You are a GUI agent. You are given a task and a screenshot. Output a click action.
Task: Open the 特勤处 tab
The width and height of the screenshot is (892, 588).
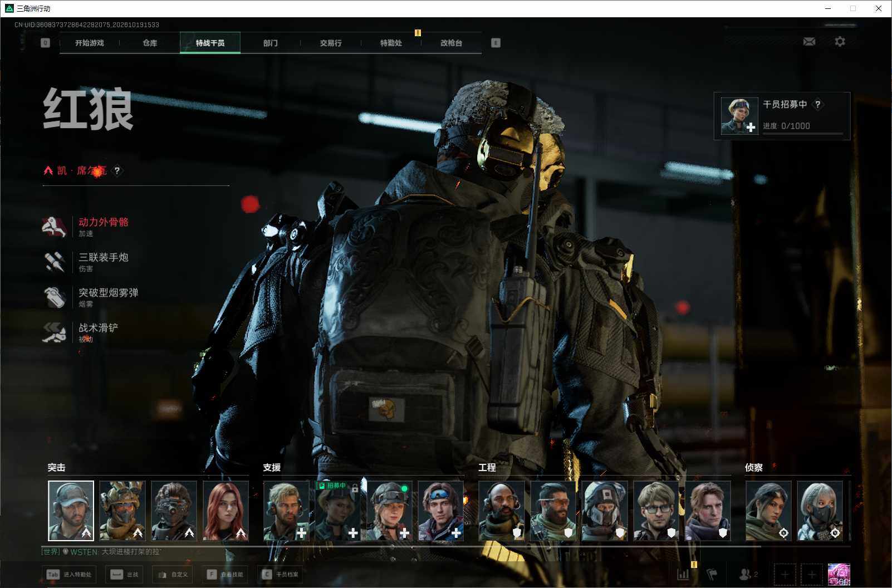click(391, 43)
